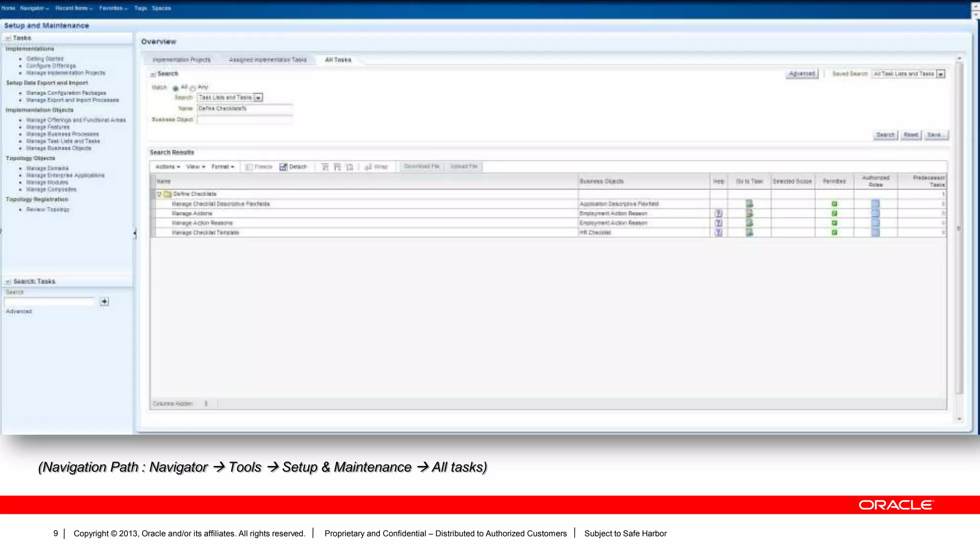Detach the search results table
980x551 pixels.
pyautogui.click(x=293, y=167)
